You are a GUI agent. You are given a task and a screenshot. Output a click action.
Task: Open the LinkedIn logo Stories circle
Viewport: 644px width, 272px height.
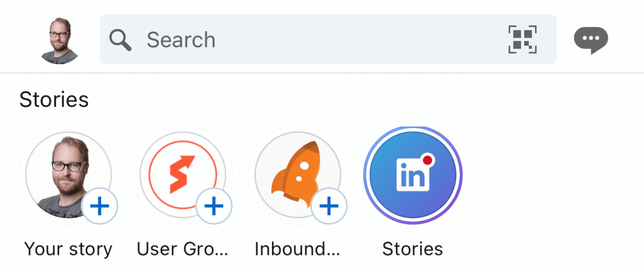pos(413,175)
